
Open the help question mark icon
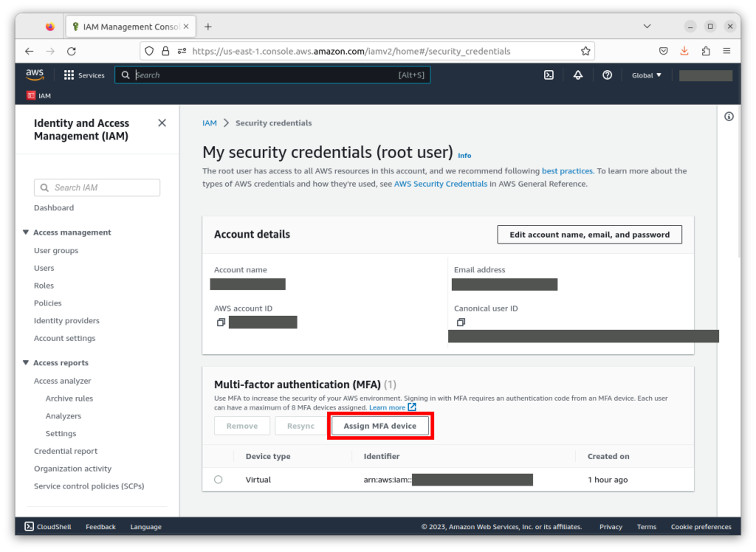(x=607, y=75)
